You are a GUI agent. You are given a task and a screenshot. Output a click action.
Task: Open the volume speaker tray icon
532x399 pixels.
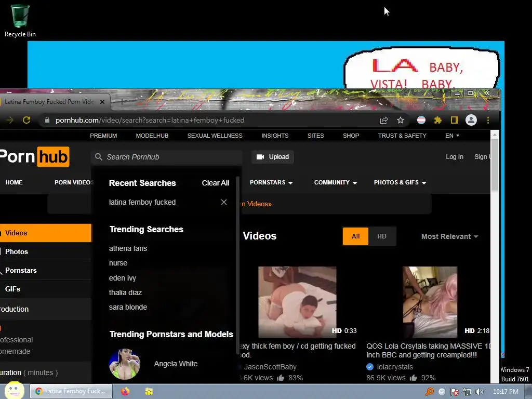[x=479, y=392]
